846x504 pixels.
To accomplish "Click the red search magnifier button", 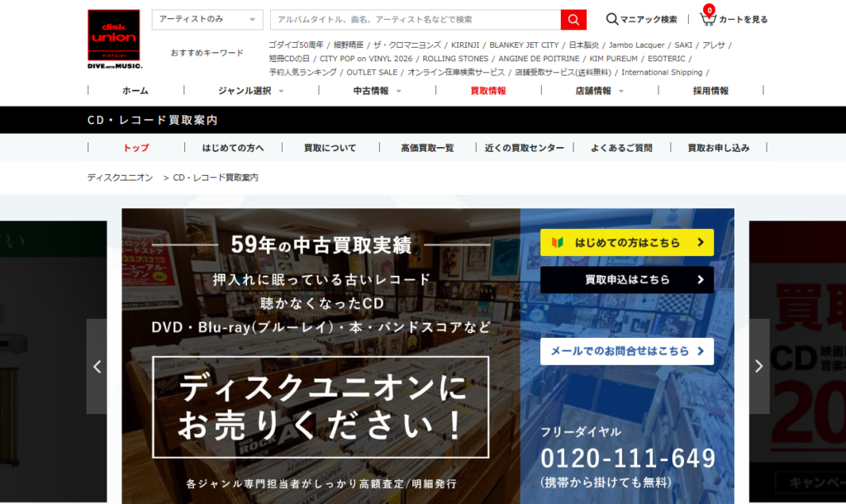I will [573, 20].
